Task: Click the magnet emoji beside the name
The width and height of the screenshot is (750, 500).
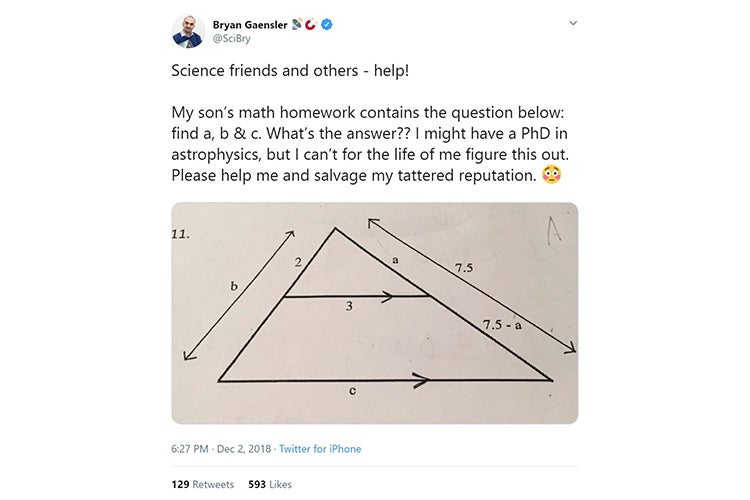Action: (x=311, y=24)
